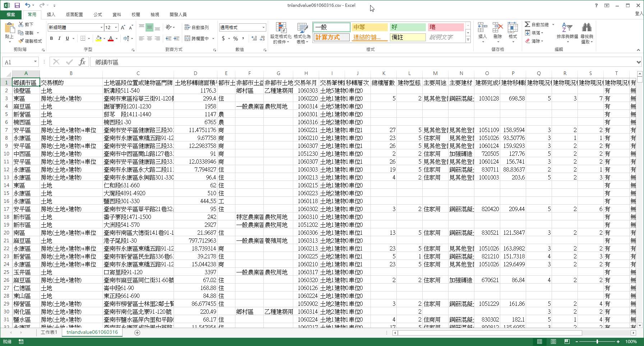Open the Name Box dropdown arrow
644x346 pixels.
click(35, 62)
